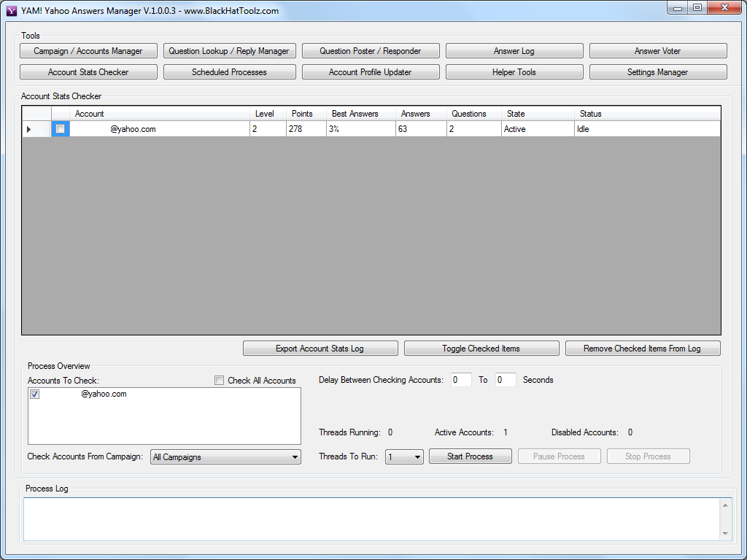Open Question Lookup / Reply Manager

click(x=229, y=51)
